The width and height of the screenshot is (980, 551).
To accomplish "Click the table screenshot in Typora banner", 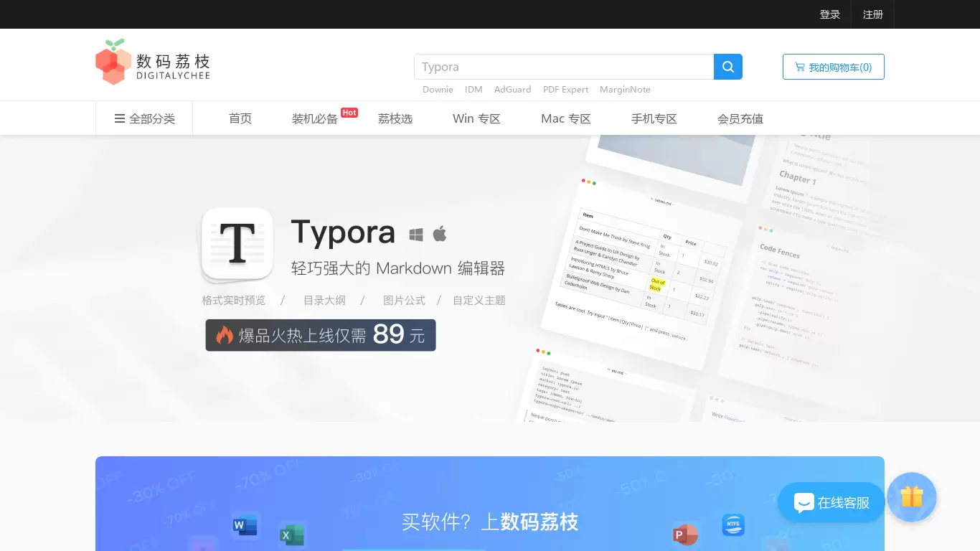I will click(641, 273).
